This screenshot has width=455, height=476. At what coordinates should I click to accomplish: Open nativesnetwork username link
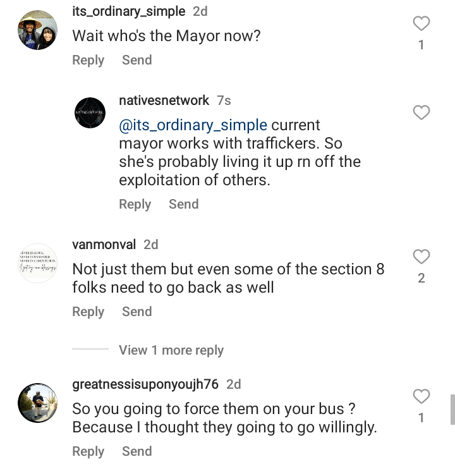click(x=164, y=101)
